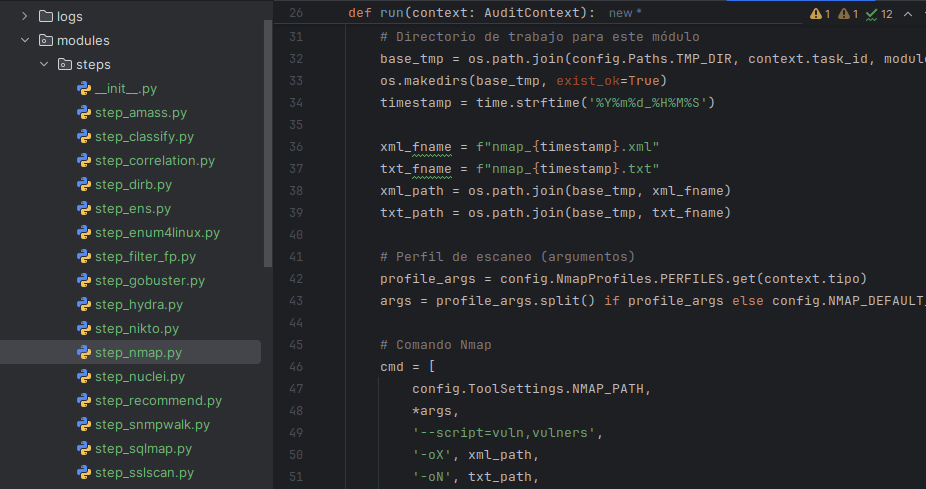
Task: Select the steps folder name
Action: click(93, 64)
